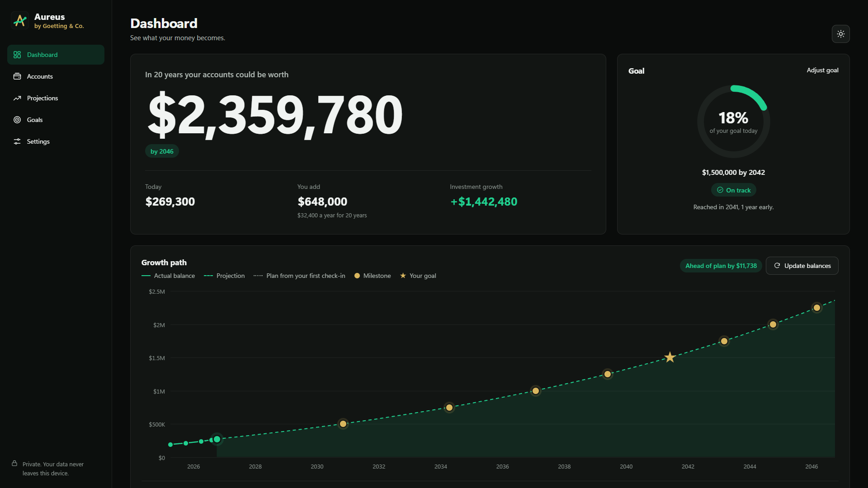Click the Today $269,300 value
The height and width of the screenshot is (488, 868).
pyautogui.click(x=170, y=202)
